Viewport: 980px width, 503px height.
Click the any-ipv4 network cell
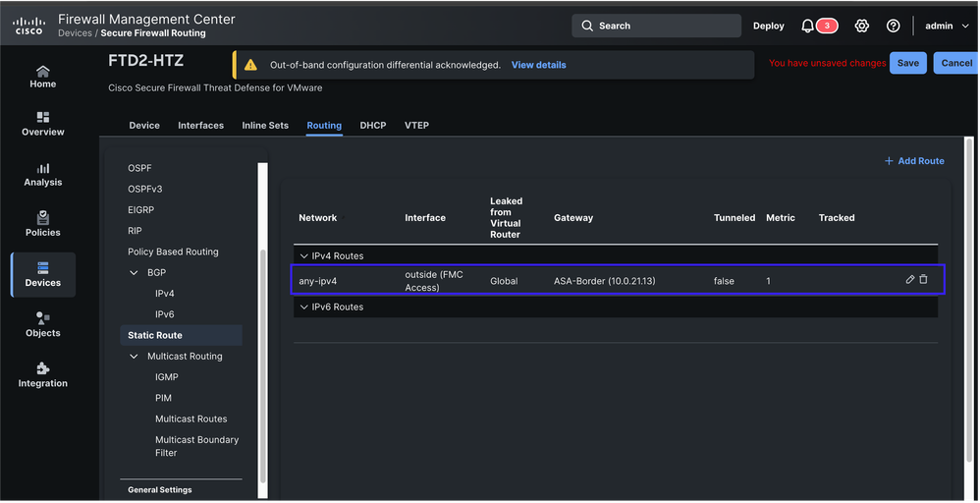[x=317, y=282]
